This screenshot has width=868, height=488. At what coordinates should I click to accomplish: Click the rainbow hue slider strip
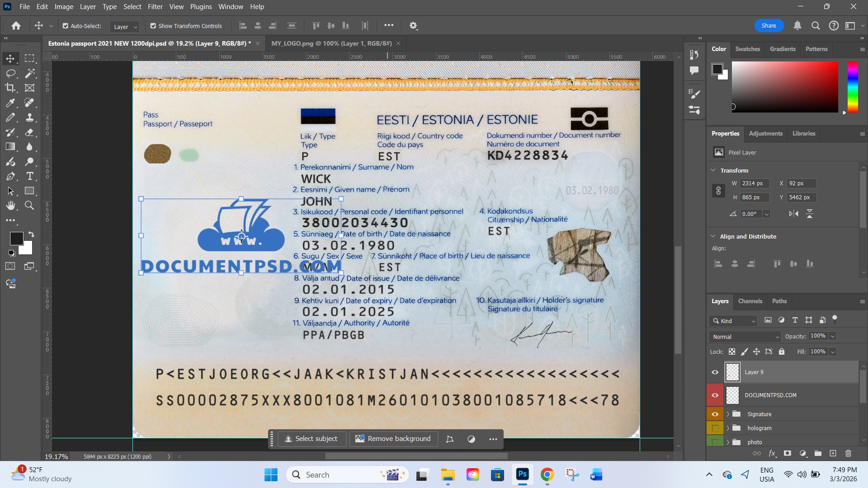[x=852, y=86]
